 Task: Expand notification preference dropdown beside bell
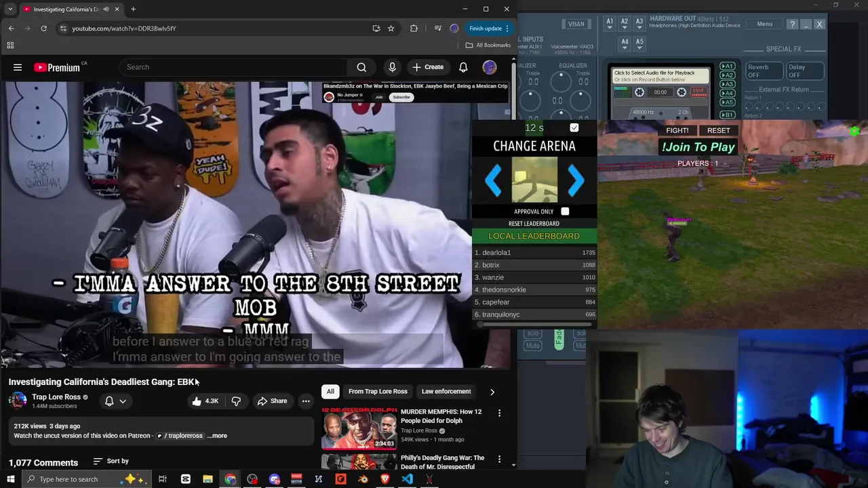click(x=123, y=401)
